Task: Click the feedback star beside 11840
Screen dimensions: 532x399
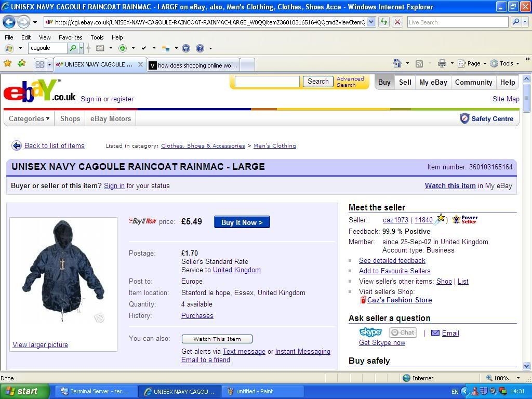Action: click(x=441, y=218)
